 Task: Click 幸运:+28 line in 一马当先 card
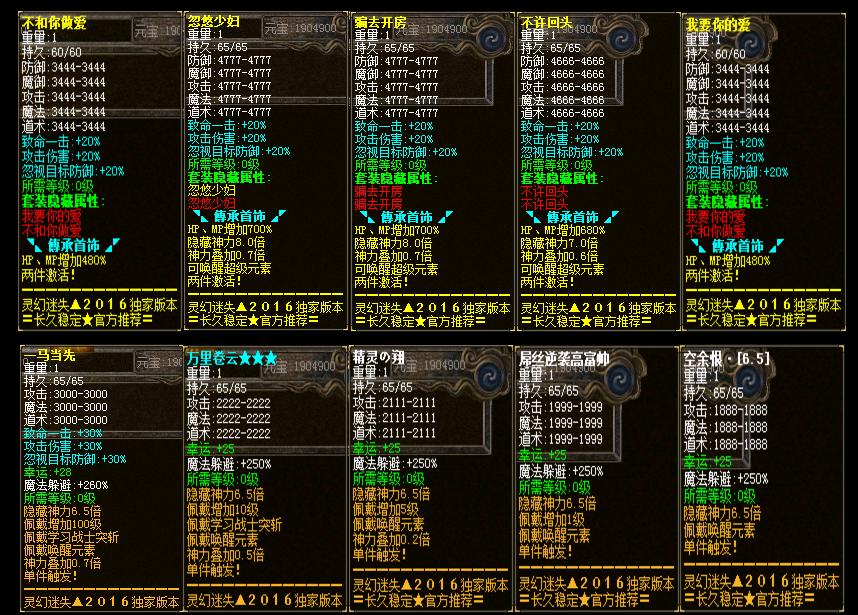49,471
